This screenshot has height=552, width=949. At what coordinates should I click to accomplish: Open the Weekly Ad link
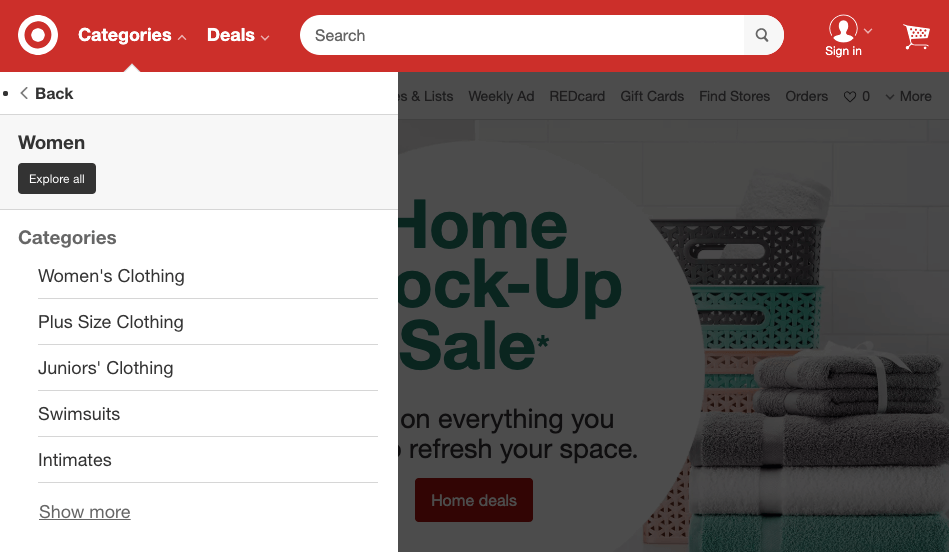coord(501,96)
